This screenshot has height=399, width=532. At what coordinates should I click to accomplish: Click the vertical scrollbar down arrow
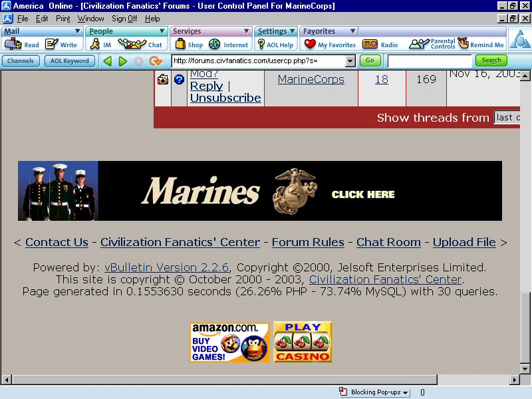coord(525,369)
